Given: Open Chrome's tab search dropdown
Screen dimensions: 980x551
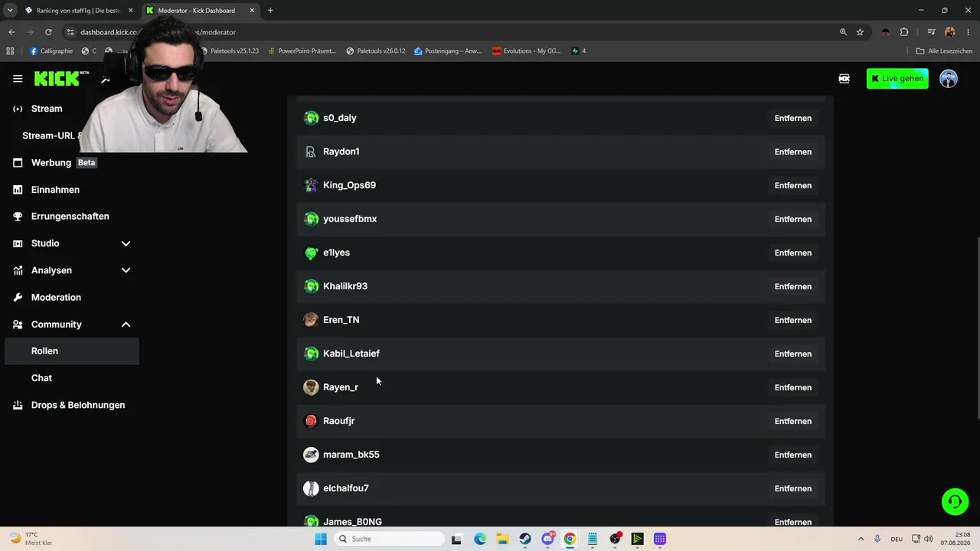Looking at the screenshot, I should (x=10, y=11).
